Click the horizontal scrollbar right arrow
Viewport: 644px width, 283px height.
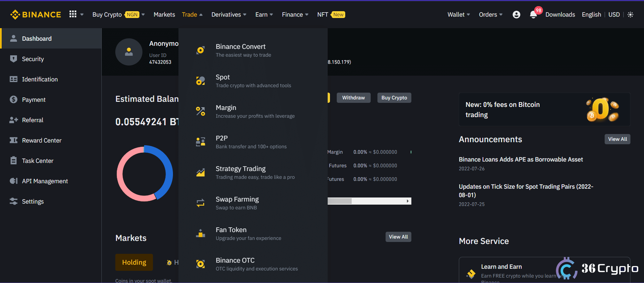408,201
